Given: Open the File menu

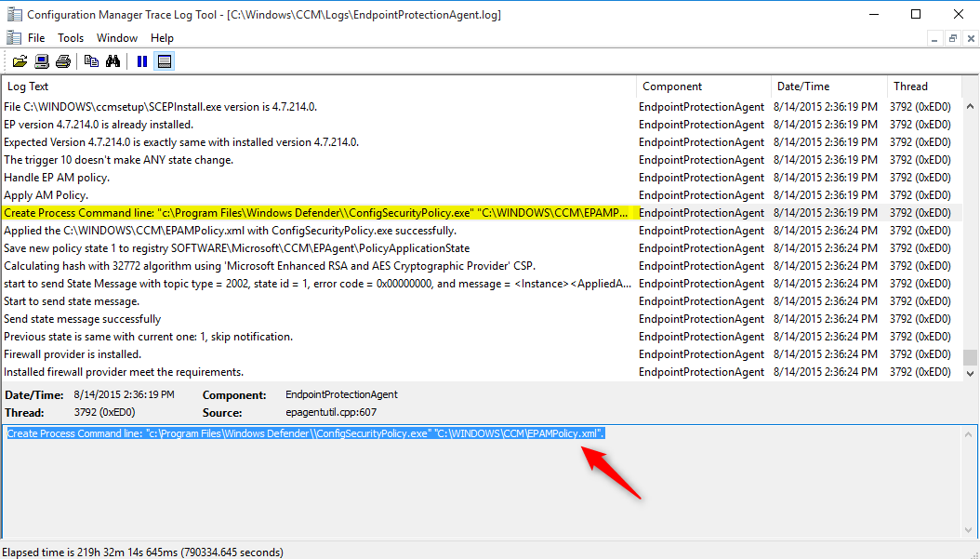Looking at the screenshot, I should point(36,38).
